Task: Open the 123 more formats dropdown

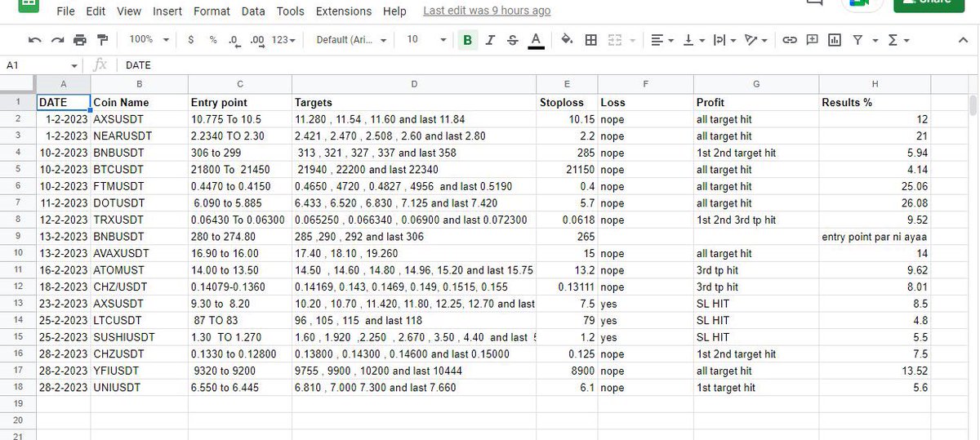Action: pos(283,39)
